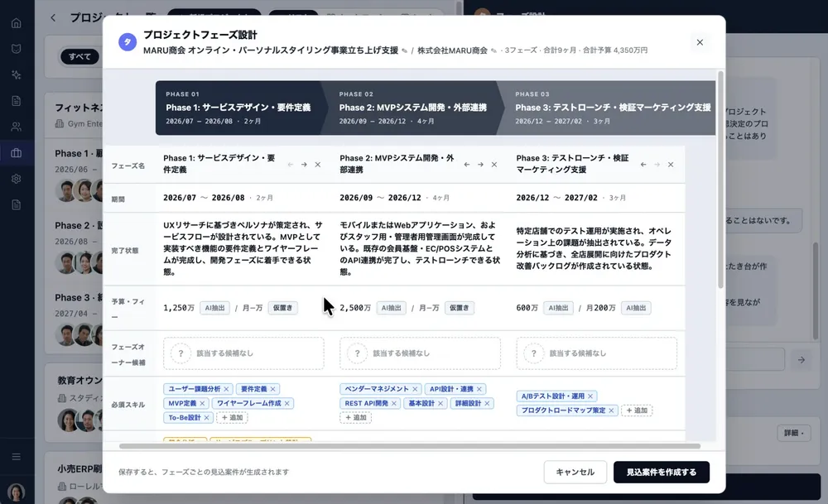Pick Phase 3 owner candidate slot
828x504 pixels.
[597, 353]
